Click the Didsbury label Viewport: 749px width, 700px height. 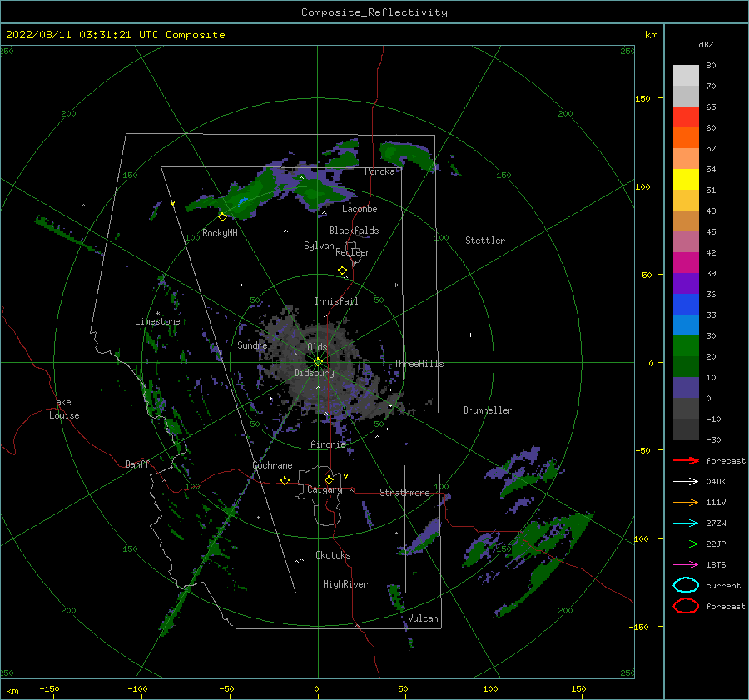(315, 373)
